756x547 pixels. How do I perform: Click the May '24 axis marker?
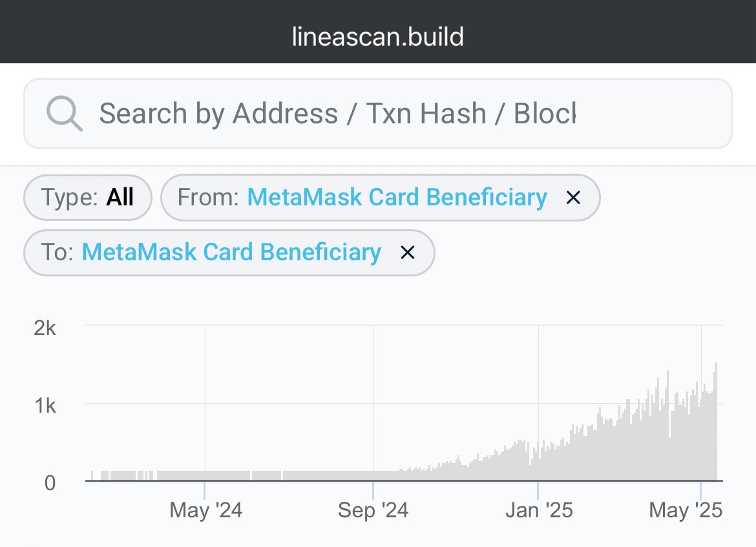[206, 510]
